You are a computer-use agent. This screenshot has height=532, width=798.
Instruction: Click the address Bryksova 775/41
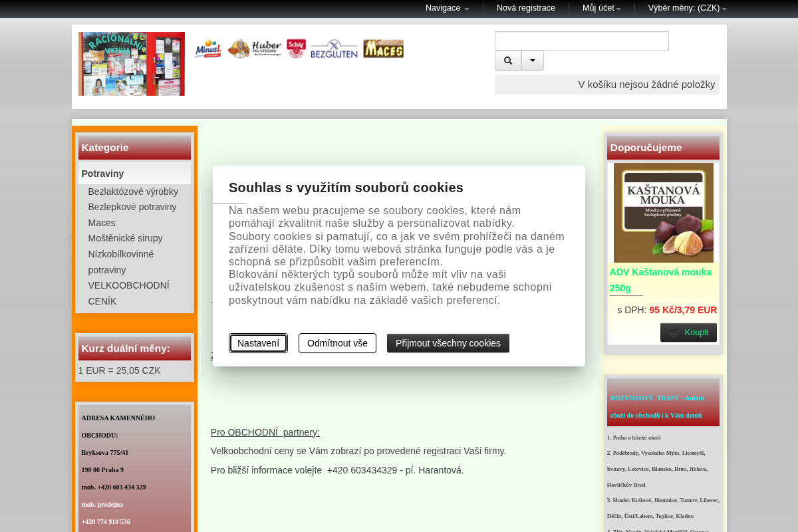105,452
